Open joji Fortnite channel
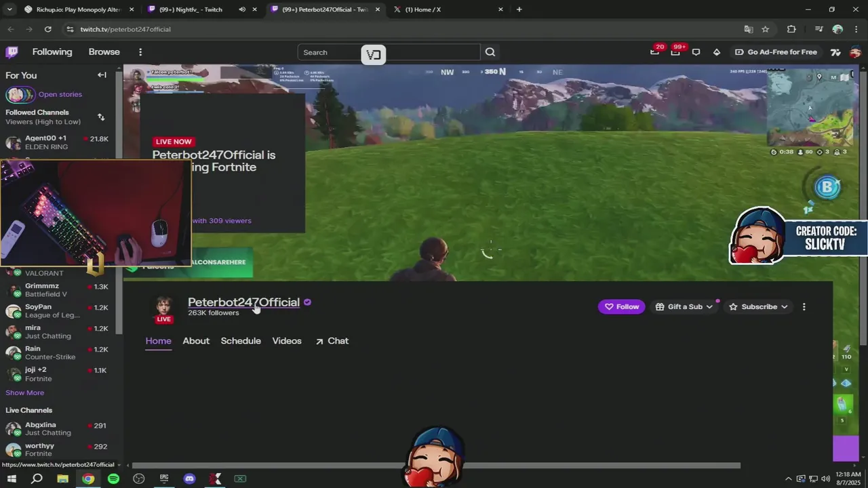This screenshot has width=868, height=488. click(58, 374)
